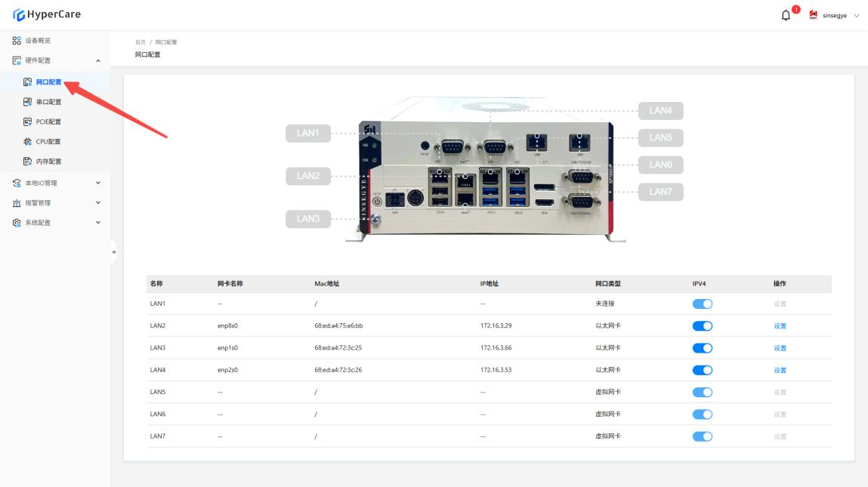Click the 设备概览 dashboard icon
This screenshot has height=487, width=868.
[x=17, y=41]
